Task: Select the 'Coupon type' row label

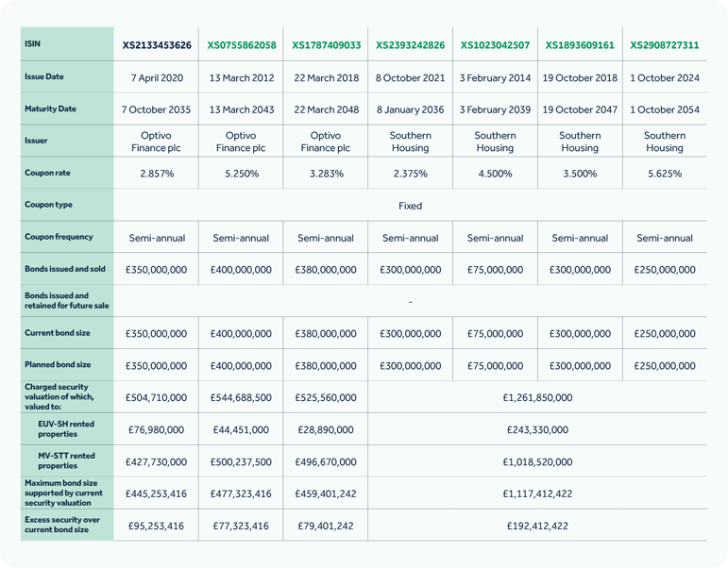Action: 48,205
